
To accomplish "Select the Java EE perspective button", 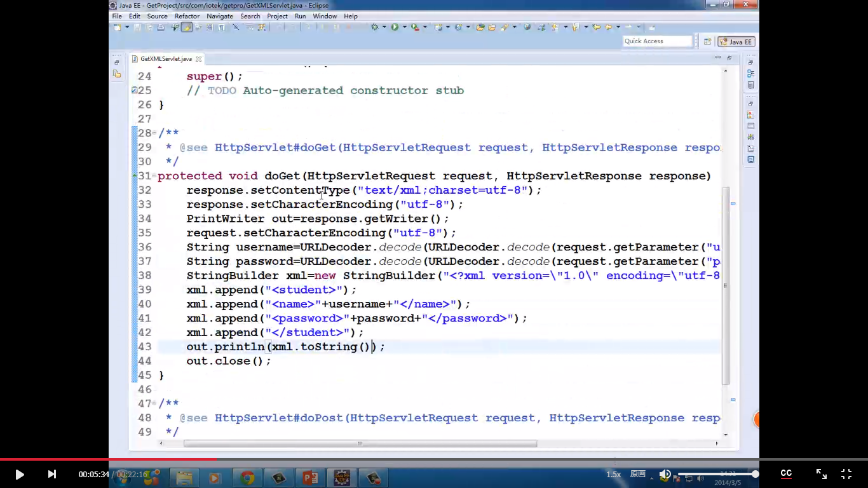I will tap(736, 42).
